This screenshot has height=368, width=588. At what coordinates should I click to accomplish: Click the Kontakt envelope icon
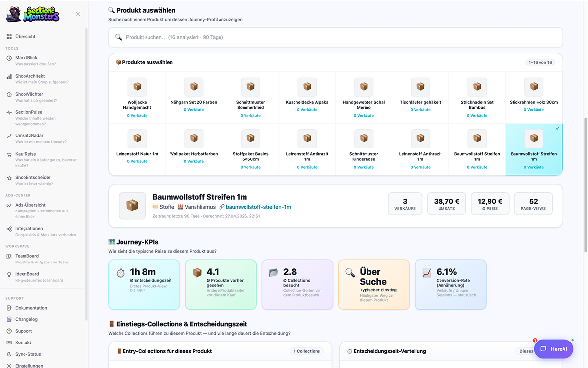click(9, 342)
